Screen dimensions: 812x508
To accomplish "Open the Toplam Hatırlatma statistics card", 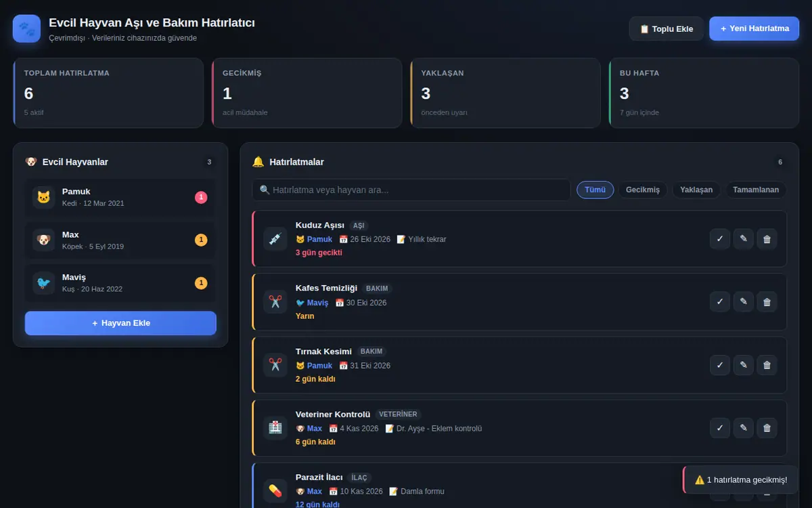I will (108, 93).
